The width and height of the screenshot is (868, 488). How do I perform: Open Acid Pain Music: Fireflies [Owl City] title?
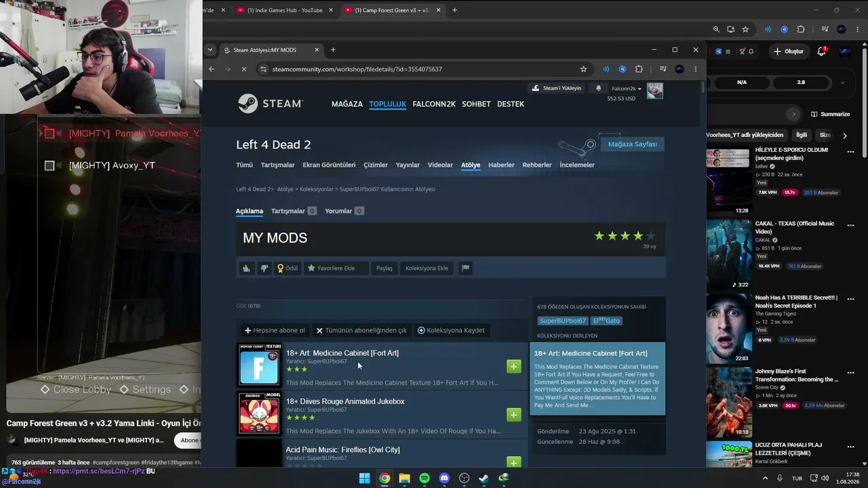pos(342,450)
